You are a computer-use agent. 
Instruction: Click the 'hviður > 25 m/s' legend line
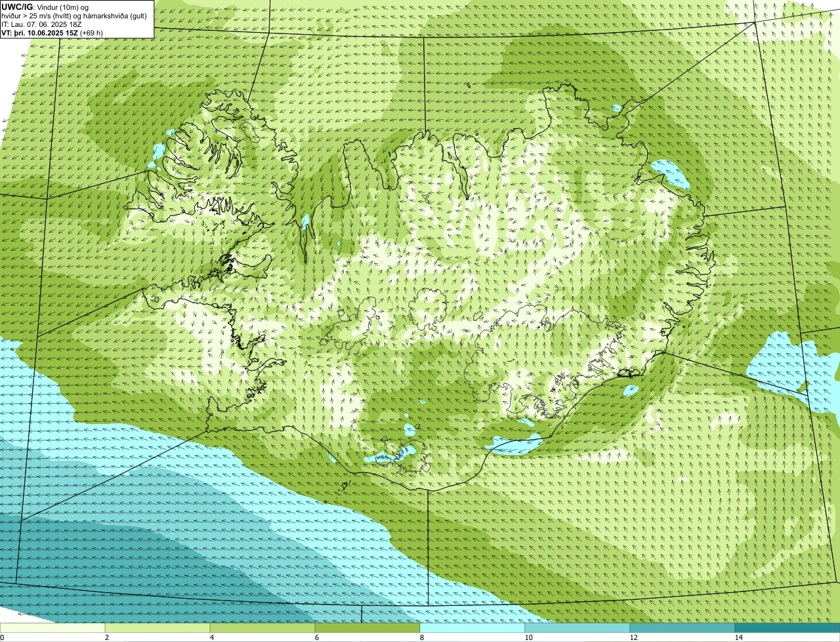click(73, 15)
